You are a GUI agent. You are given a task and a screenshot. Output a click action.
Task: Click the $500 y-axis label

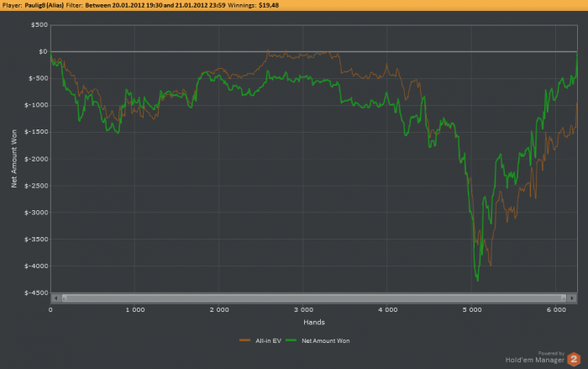pyautogui.click(x=39, y=24)
